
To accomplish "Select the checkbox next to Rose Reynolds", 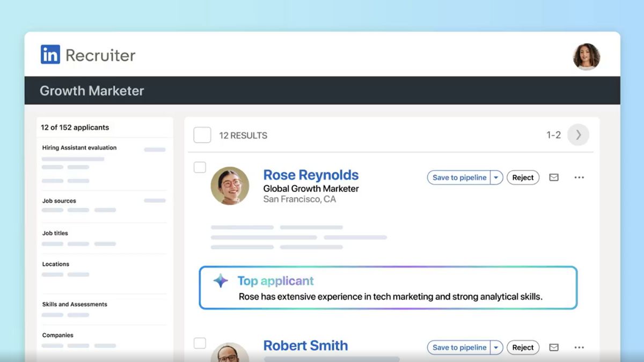I will tap(199, 167).
